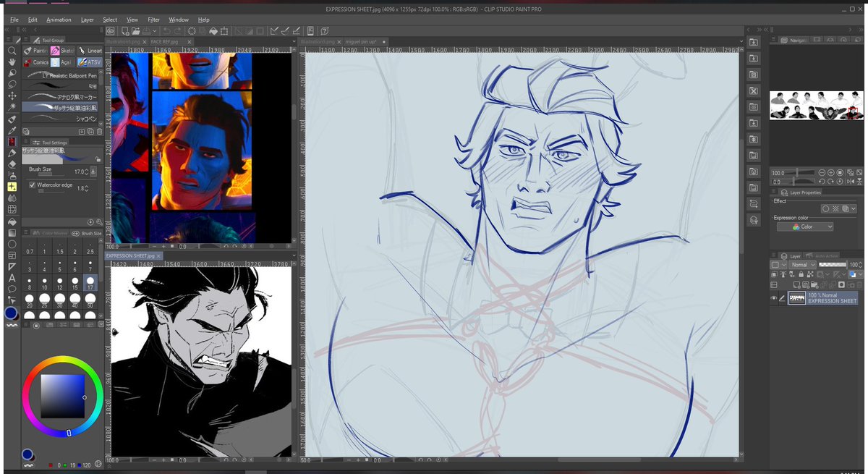The image size is (868, 474).
Task: Click the layer opacity slider bar
Action: coord(833,265)
